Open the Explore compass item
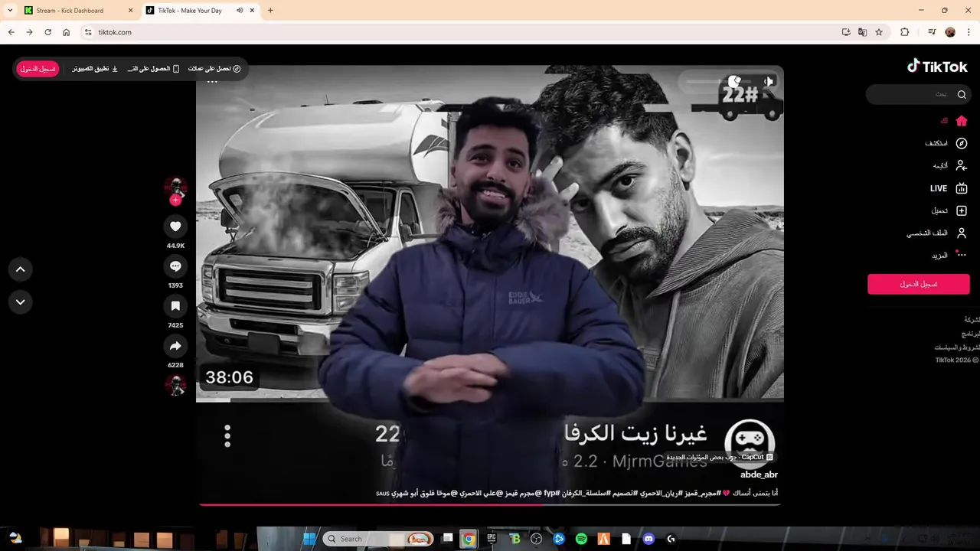980x551 pixels. 946,143
